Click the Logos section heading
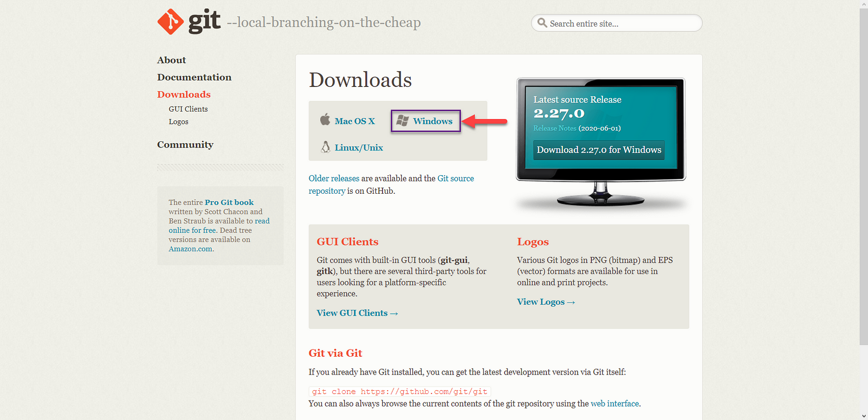 click(533, 242)
